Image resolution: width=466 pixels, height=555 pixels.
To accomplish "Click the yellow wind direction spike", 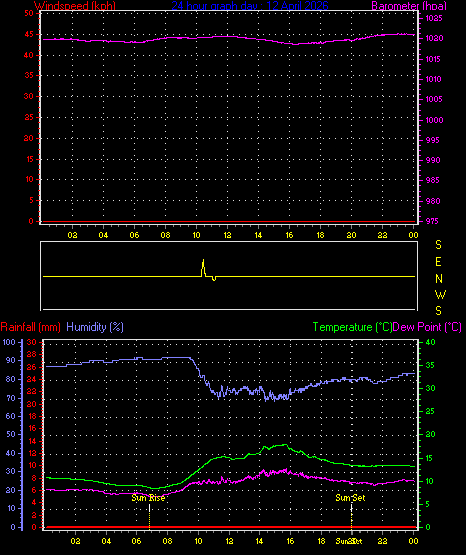I will pos(203,268).
